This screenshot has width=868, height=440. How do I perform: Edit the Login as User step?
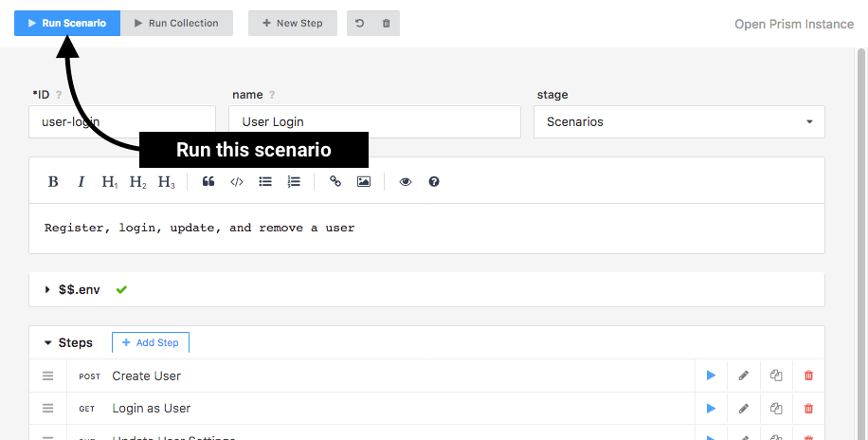[x=744, y=409]
